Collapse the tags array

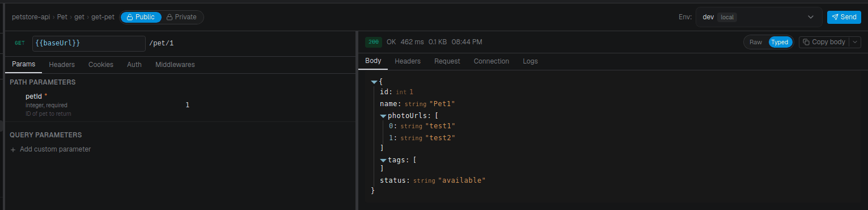pyautogui.click(x=383, y=160)
